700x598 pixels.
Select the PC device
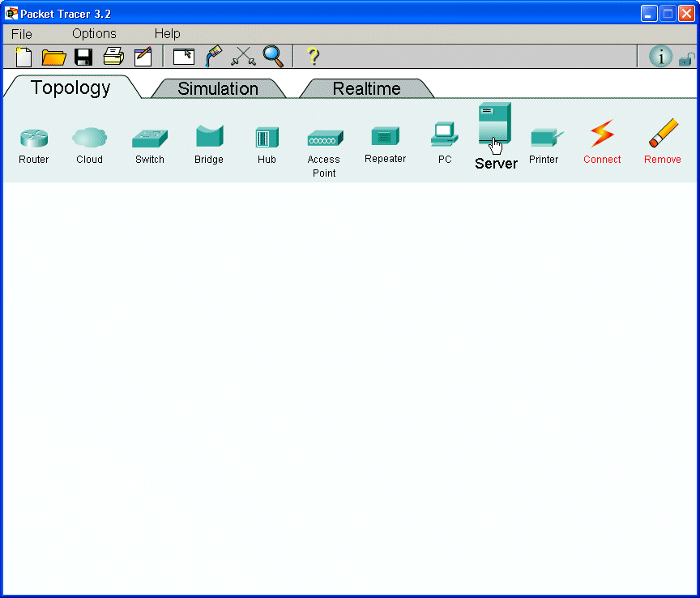[x=445, y=143]
